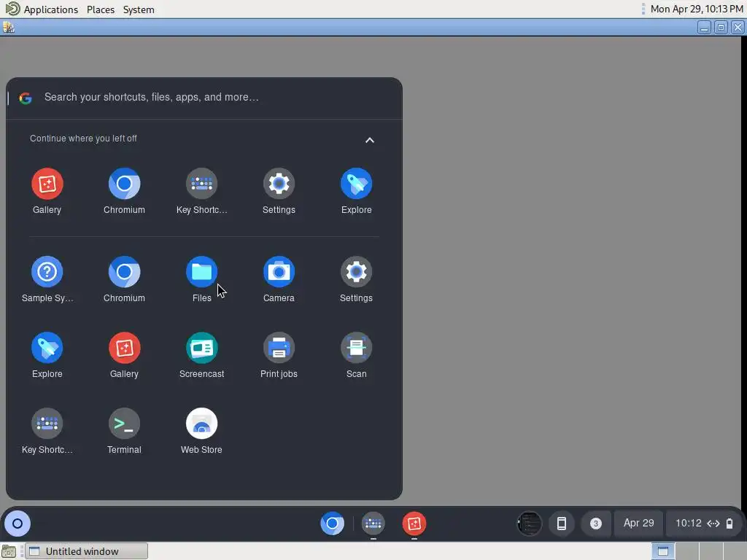Open the Print jobs app

click(x=279, y=355)
